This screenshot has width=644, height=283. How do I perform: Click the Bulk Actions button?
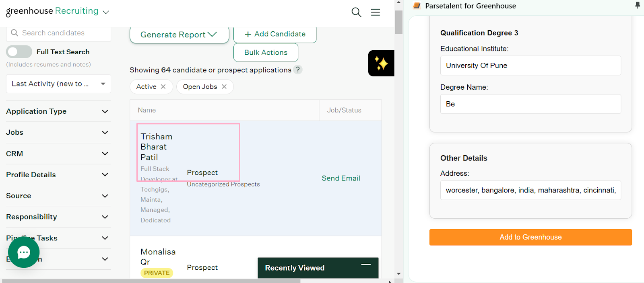(x=266, y=52)
